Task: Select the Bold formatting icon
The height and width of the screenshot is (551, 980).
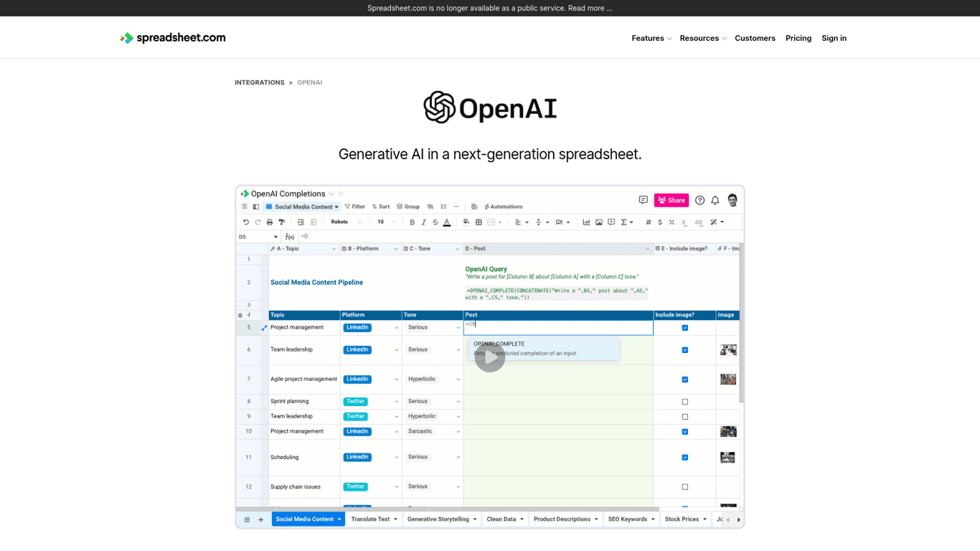Action: point(412,222)
